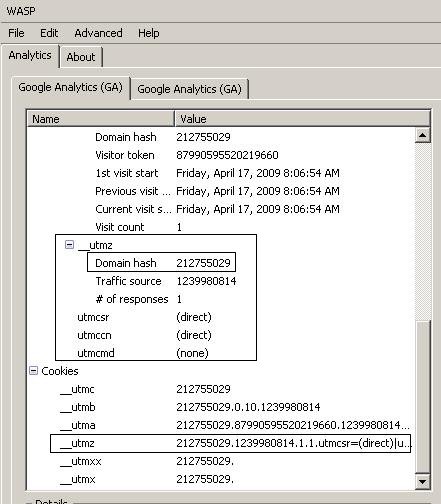Click the Value column header

[x=302, y=119]
